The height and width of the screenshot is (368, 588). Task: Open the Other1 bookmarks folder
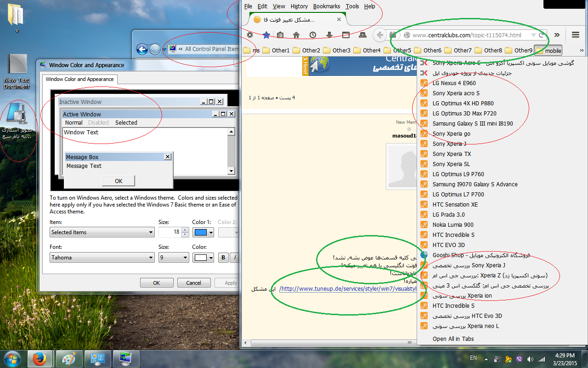coord(276,50)
